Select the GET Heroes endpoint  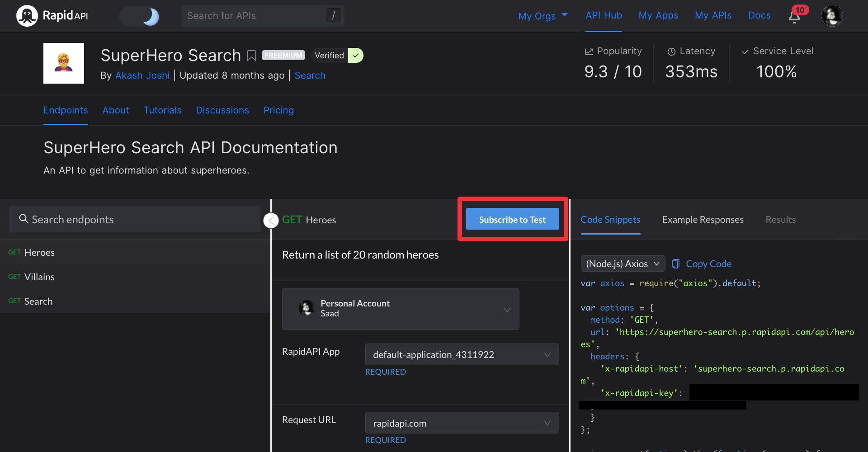coord(135,252)
